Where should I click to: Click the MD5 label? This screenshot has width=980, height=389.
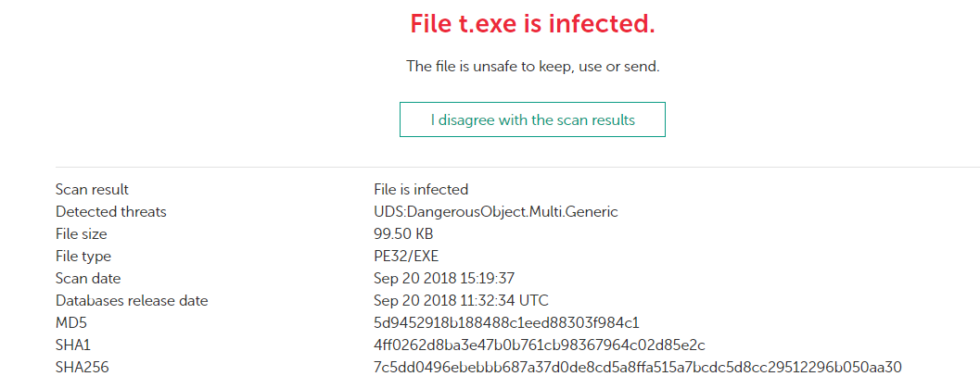(x=71, y=322)
